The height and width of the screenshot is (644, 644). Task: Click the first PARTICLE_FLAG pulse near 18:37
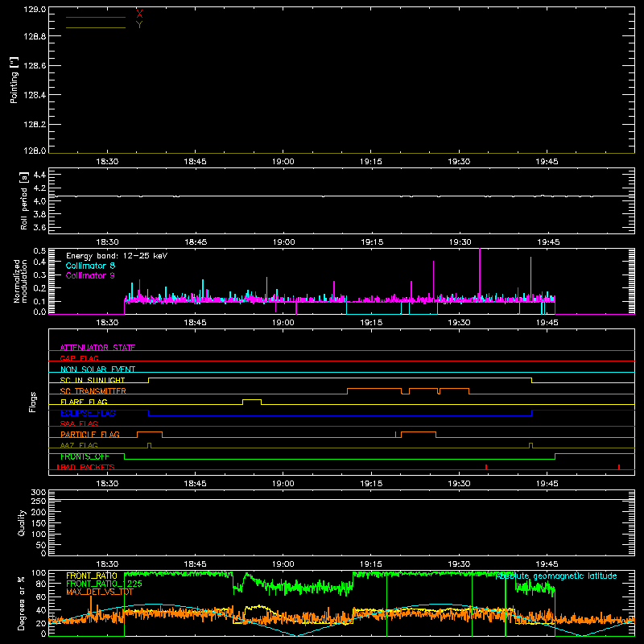(x=150, y=435)
